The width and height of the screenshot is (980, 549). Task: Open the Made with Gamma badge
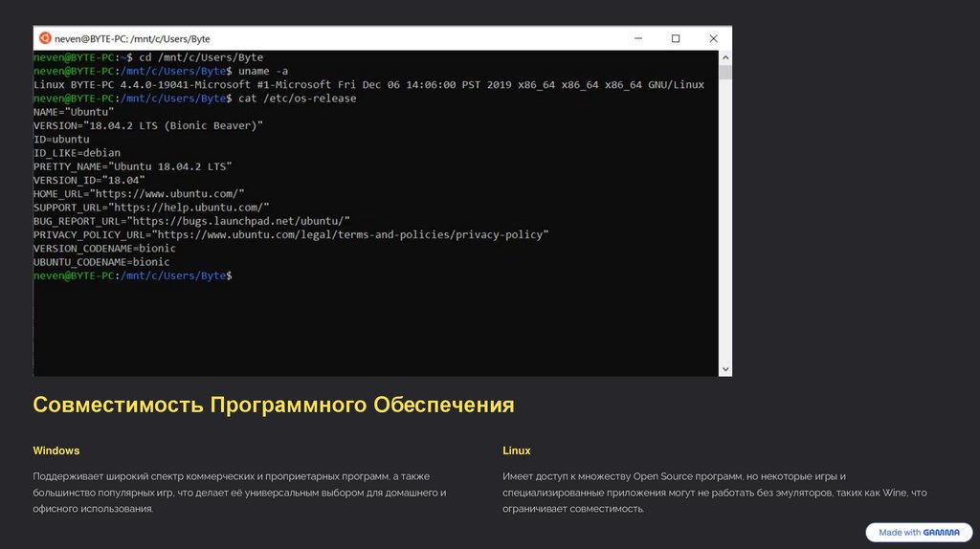click(x=919, y=532)
